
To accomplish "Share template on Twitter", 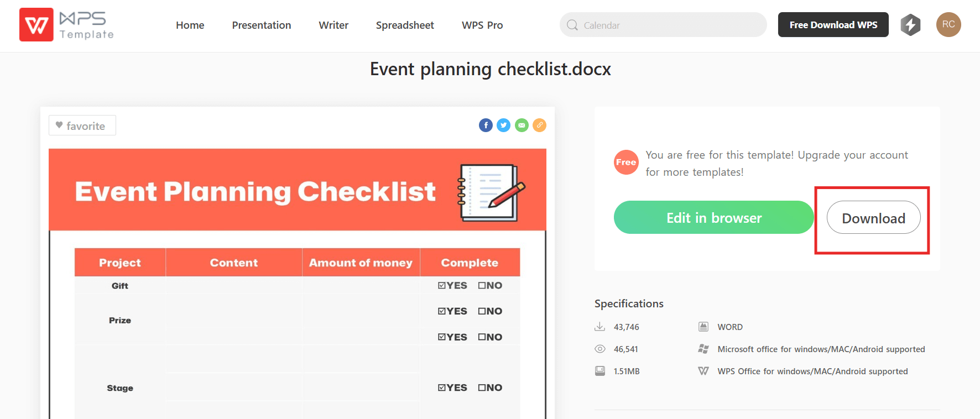I will (503, 125).
